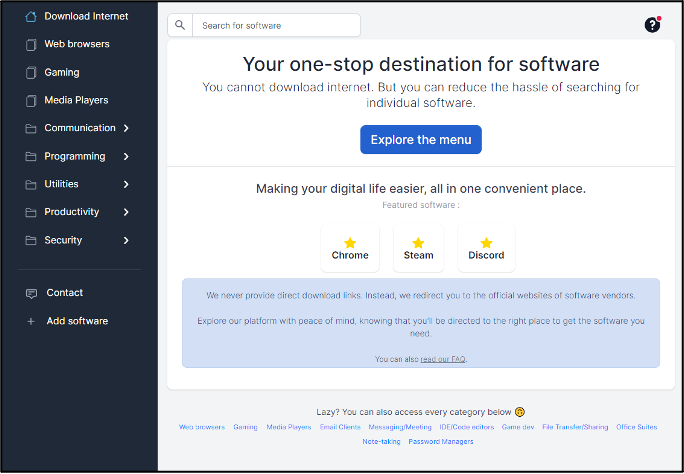Click the search magnifier icon
Image resolution: width=684 pixels, height=474 pixels.
180,25
